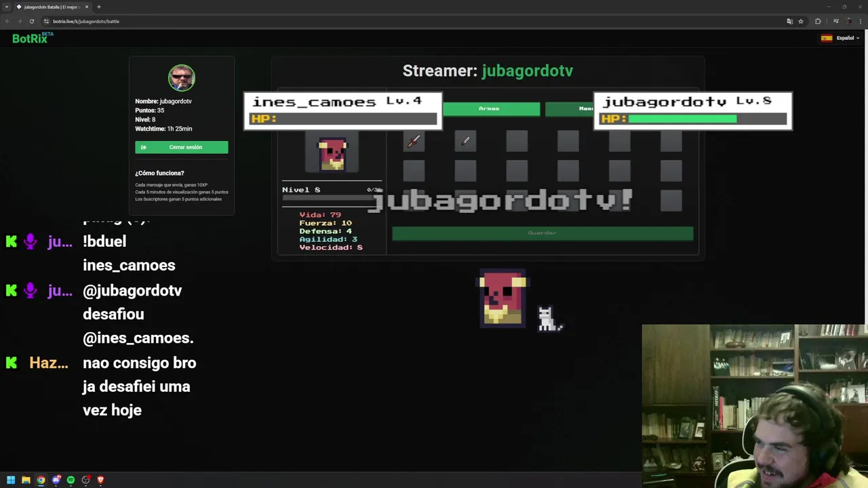868x488 pixels.
Task: Click the site info icon in address bar
Action: 46,21
